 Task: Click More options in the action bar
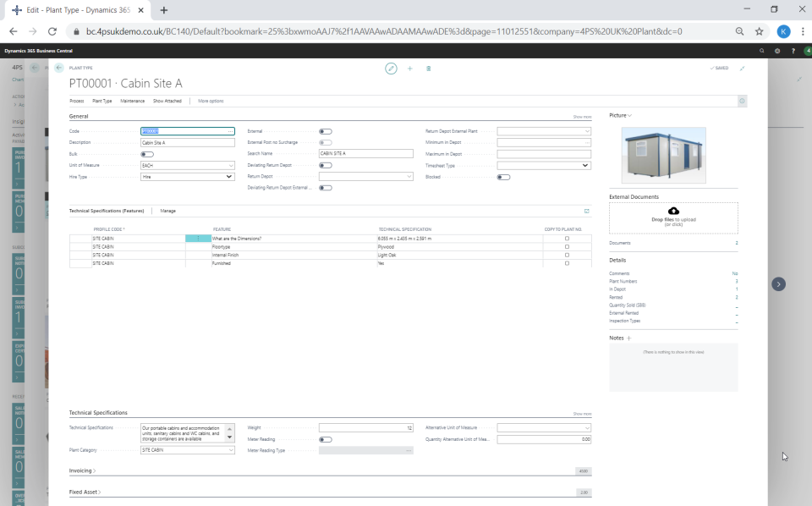211,101
